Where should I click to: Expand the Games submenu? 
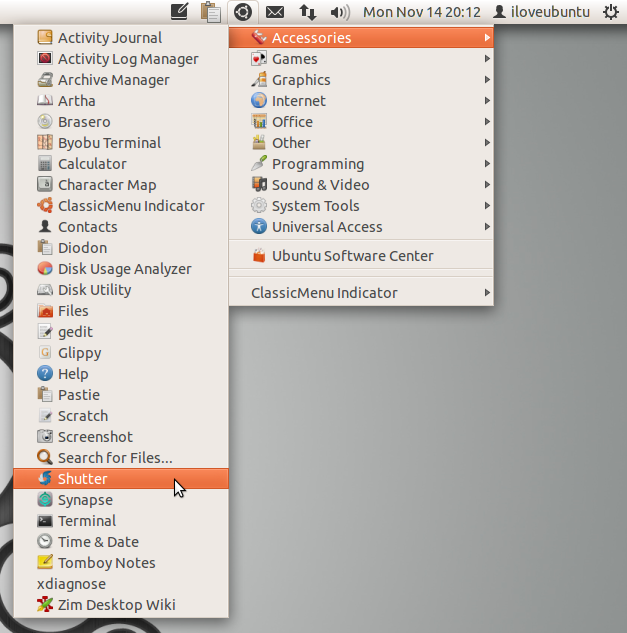pos(361,59)
